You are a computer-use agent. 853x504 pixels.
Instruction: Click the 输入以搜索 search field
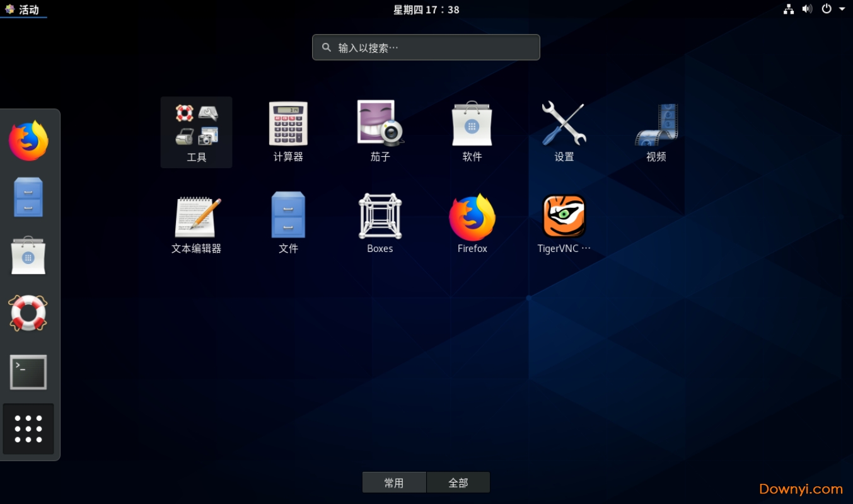click(x=426, y=47)
